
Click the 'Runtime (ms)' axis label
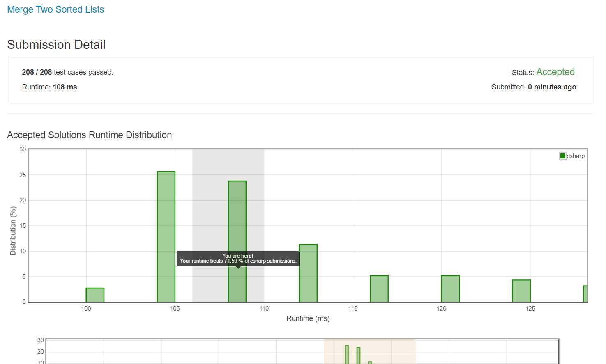[x=308, y=318]
